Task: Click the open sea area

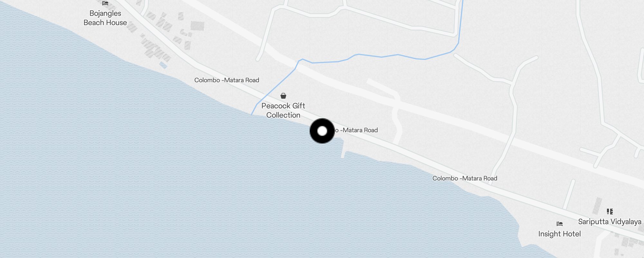Action: [161, 177]
